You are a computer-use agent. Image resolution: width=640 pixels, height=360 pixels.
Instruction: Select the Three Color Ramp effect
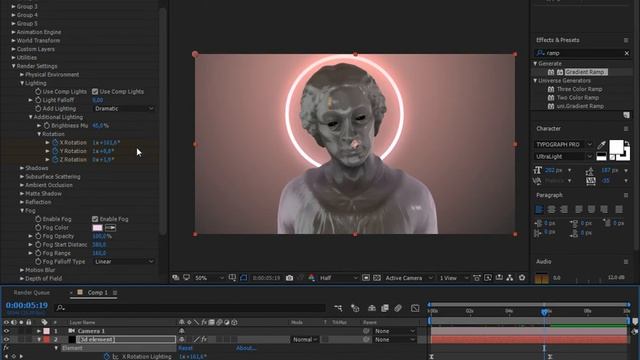click(x=579, y=89)
